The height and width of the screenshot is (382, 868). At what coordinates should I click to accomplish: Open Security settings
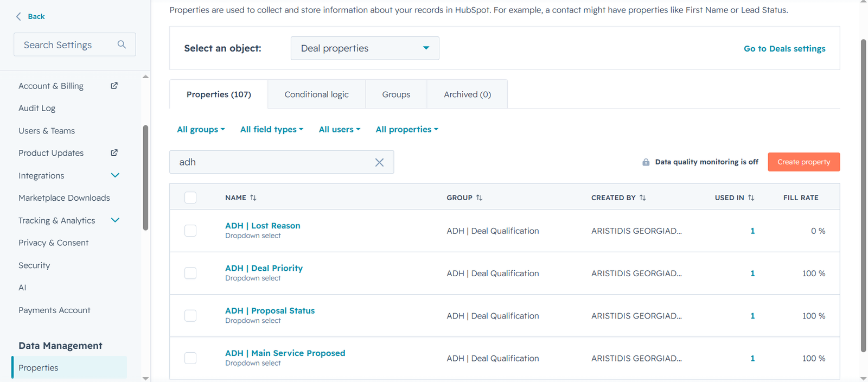(34, 265)
